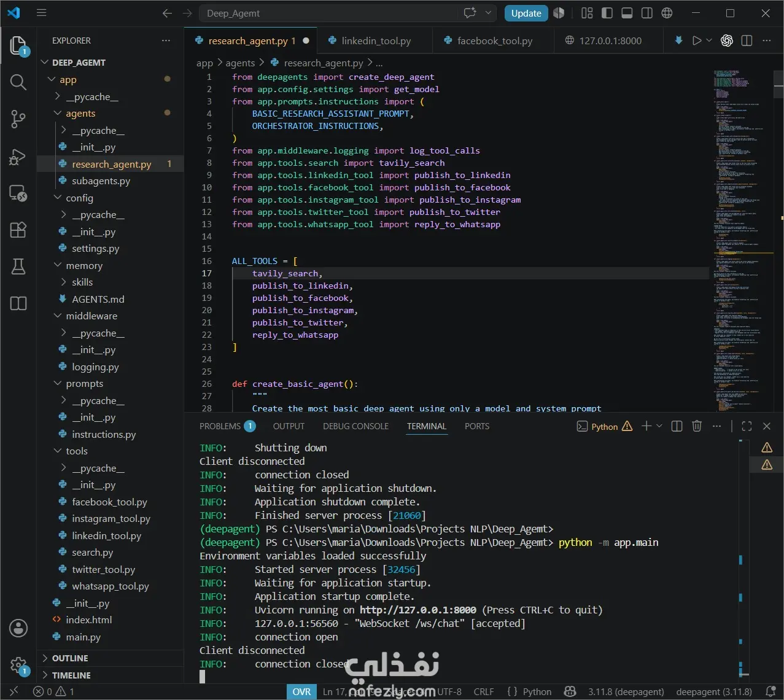Open the editor More Actions ellipsis

click(766, 41)
